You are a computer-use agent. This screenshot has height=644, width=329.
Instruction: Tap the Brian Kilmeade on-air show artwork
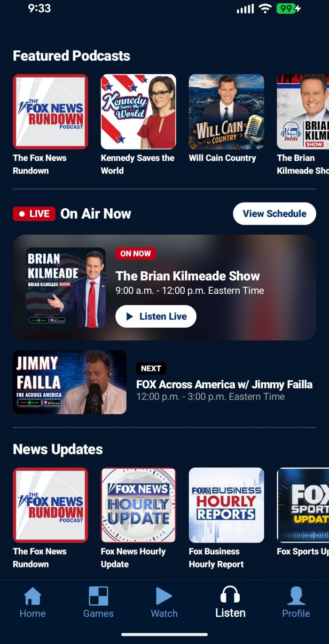[66, 288]
